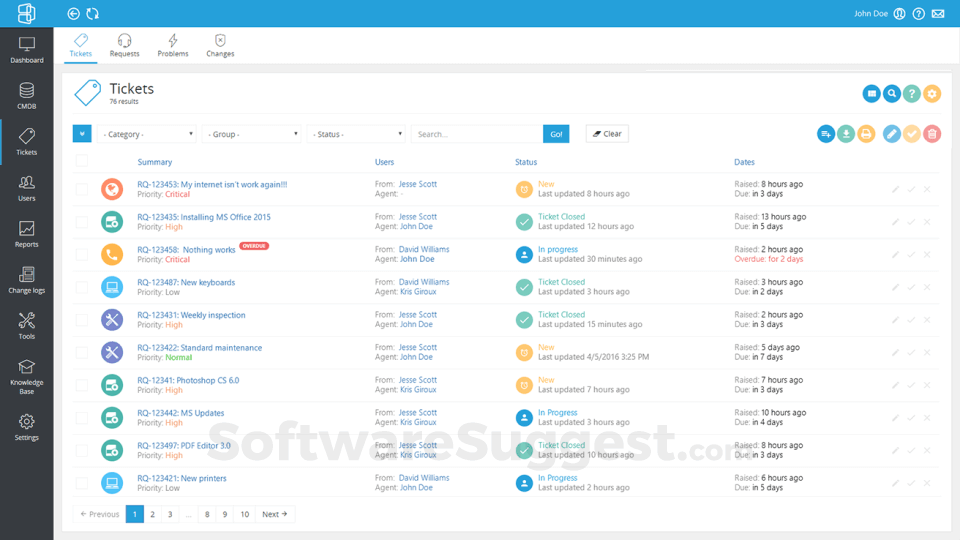Open Dashboard in the sidebar
This screenshot has width=960, height=540.
[26, 50]
